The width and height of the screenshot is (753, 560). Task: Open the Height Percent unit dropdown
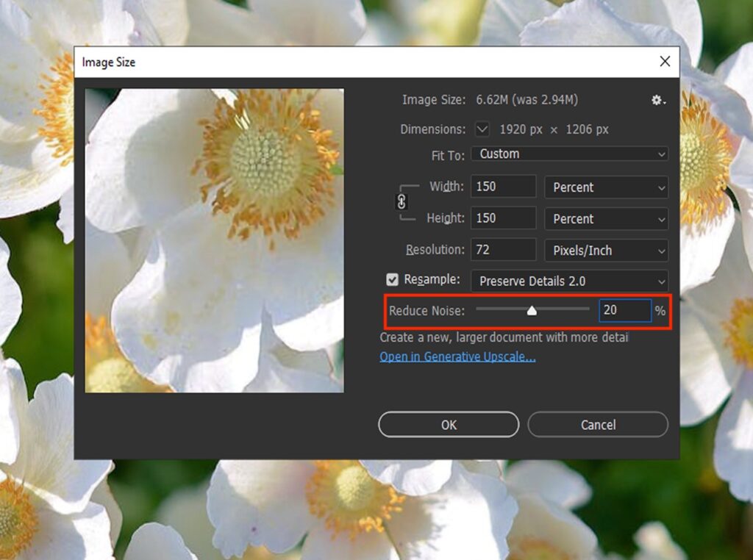point(606,219)
